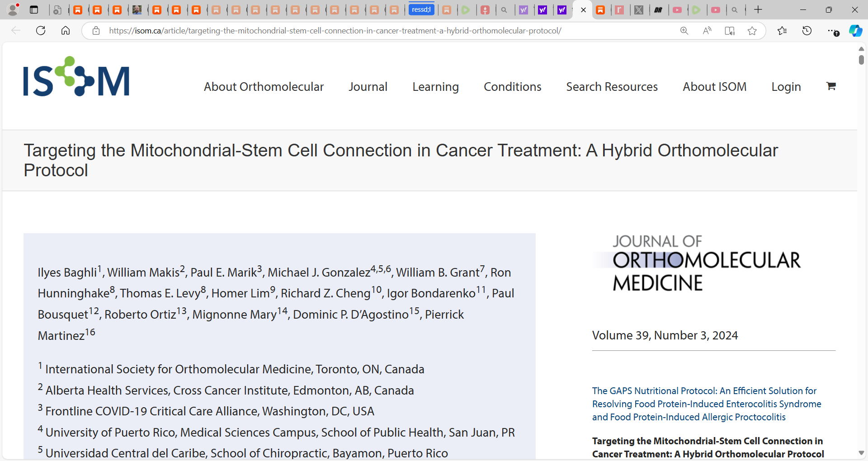Open the browser profile icon
868x461 pixels.
tap(13, 9)
